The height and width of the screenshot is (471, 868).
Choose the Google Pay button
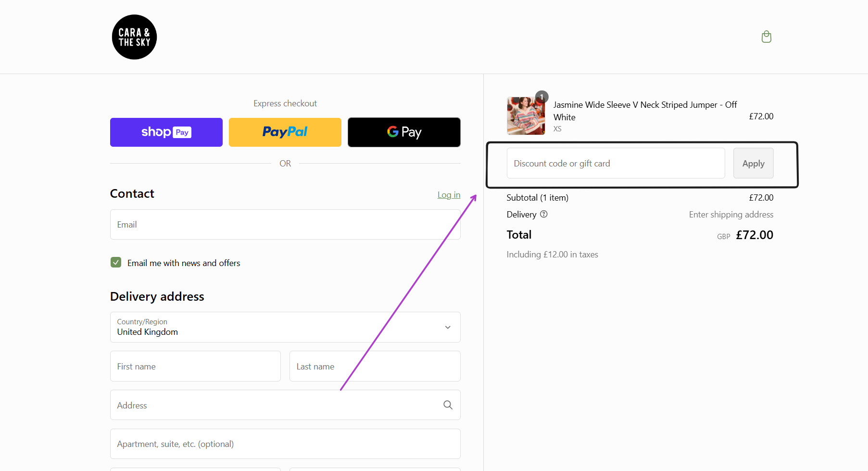click(404, 132)
